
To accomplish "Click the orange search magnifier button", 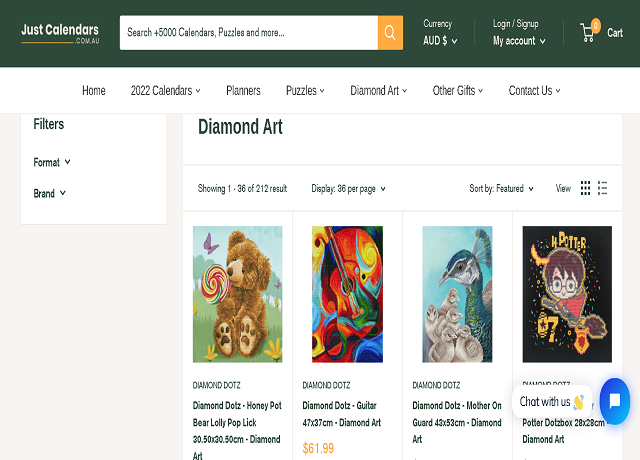I will [x=390, y=33].
